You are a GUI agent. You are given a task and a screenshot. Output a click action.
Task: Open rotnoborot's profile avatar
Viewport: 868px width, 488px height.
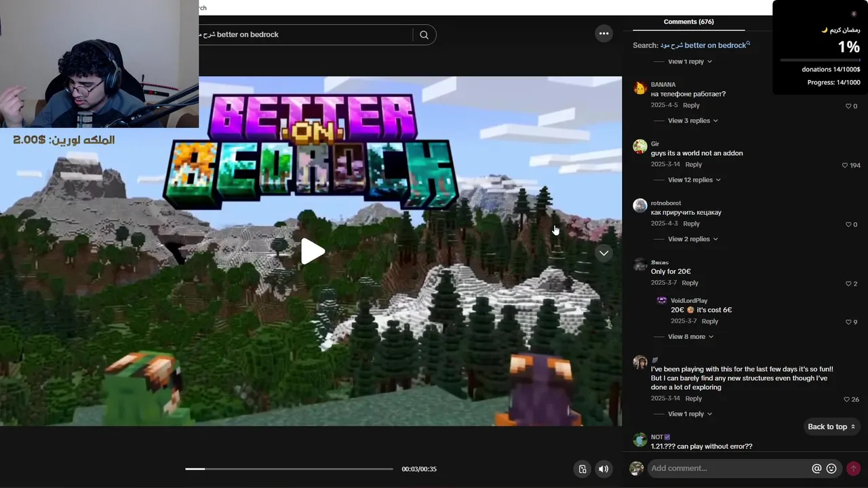639,205
